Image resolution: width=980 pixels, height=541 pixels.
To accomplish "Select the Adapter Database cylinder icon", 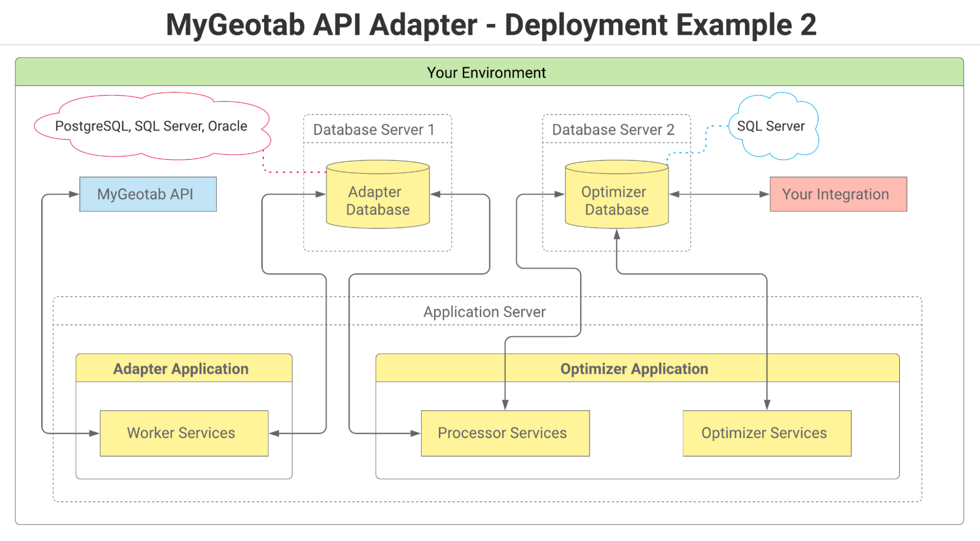I will pyautogui.click(x=377, y=195).
